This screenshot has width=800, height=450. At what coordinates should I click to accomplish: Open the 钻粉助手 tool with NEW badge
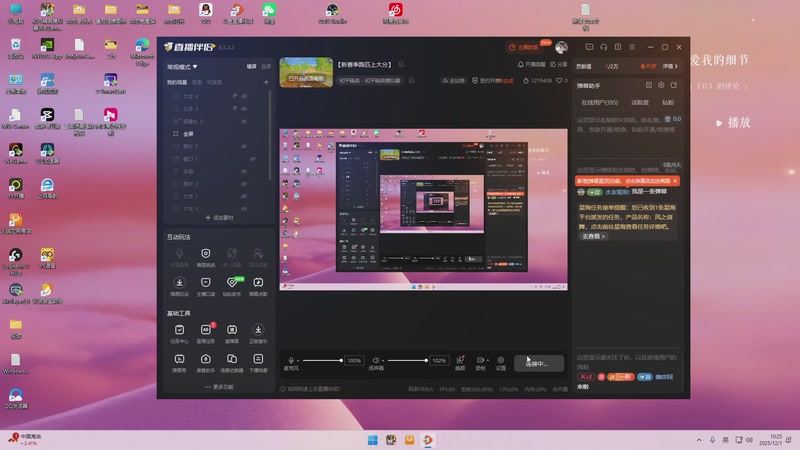tap(232, 283)
